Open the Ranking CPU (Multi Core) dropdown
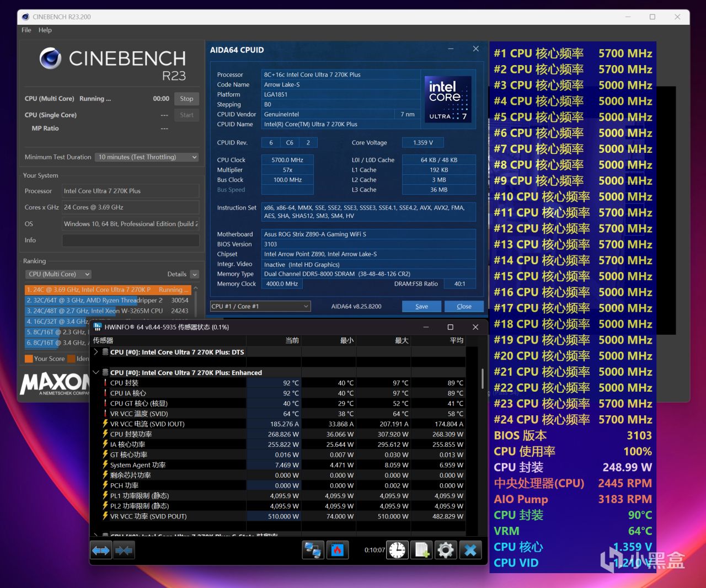Screen dimensions: 706x588 point(58,274)
